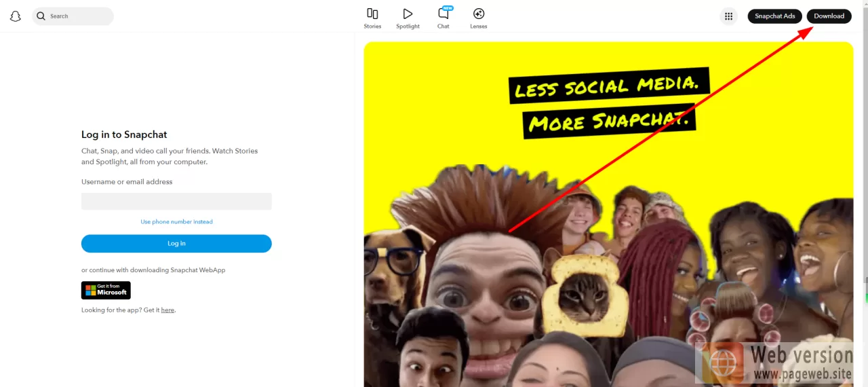This screenshot has width=868, height=387.
Task: Click the Get it from Microsoft badge
Action: click(x=106, y=291)
